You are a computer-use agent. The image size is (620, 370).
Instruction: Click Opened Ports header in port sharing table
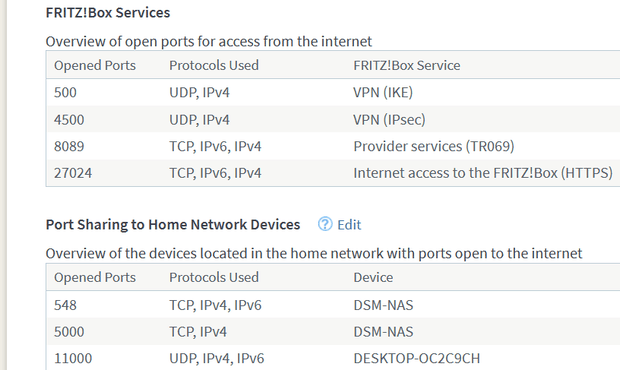point(95,277)
